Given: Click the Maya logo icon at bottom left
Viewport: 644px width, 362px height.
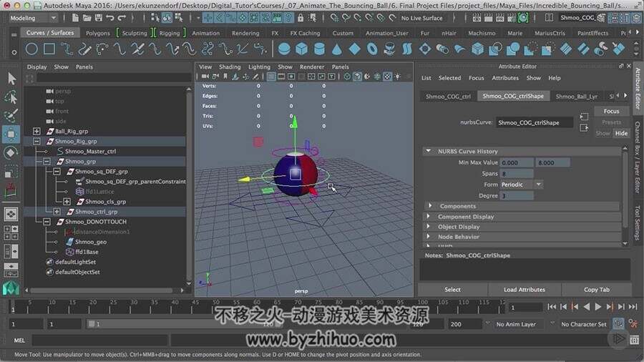Looking at the screenshot, I should (11, 288).
